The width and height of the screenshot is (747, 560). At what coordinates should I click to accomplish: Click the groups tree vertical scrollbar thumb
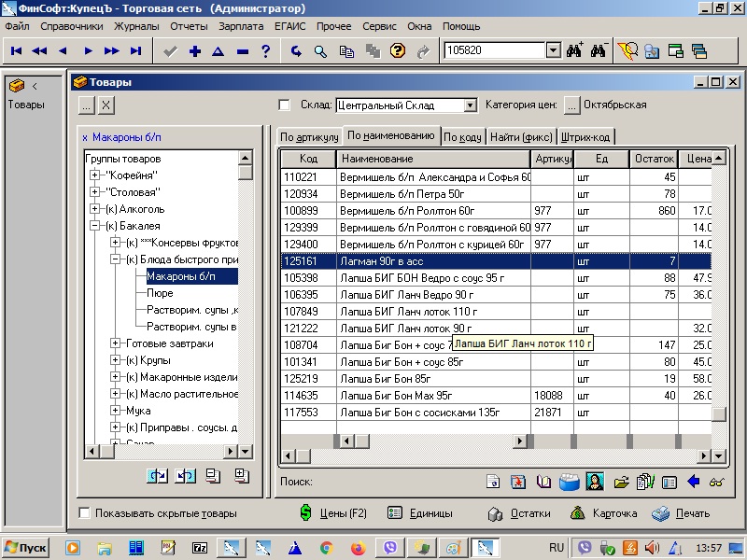click(245, 173)
